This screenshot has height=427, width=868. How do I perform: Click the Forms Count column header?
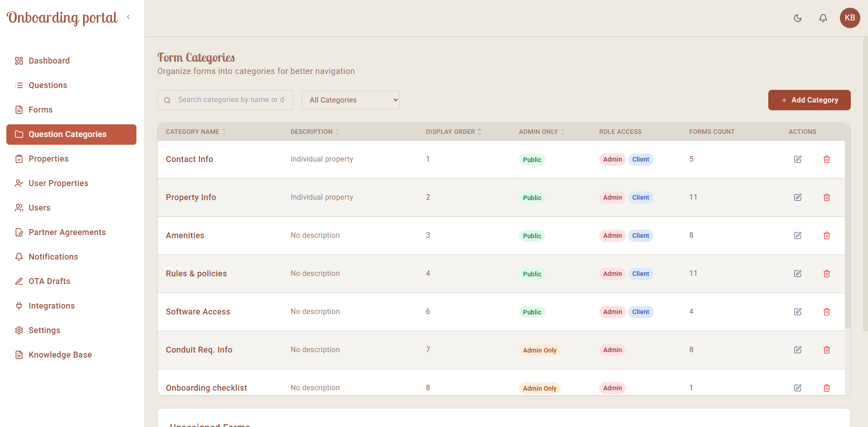tap(712, 132)
